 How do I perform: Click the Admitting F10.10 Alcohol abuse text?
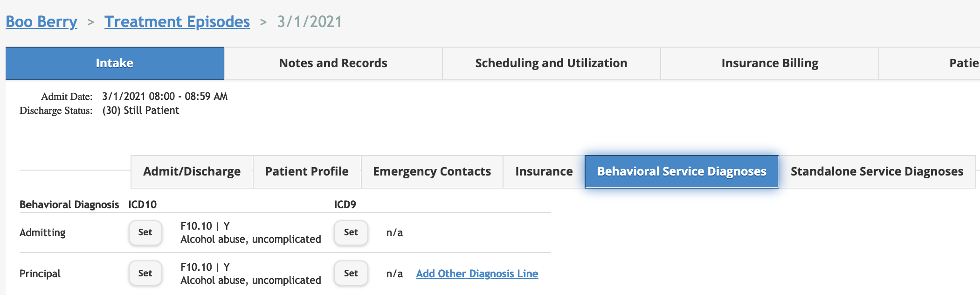[250, 233]
